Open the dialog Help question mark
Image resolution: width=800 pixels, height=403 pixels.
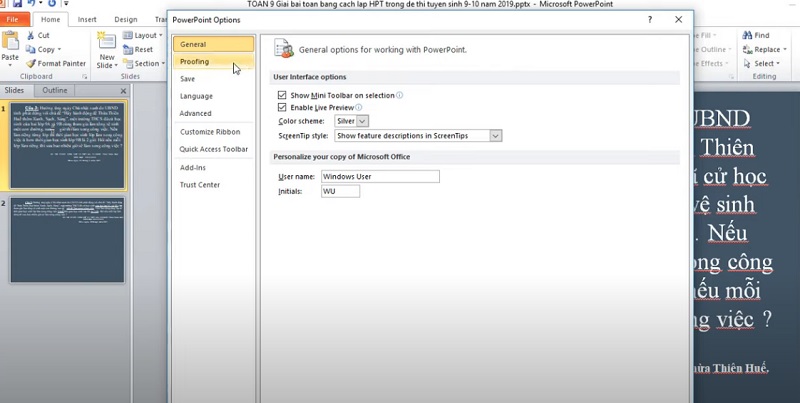click(x=649, y=19)
